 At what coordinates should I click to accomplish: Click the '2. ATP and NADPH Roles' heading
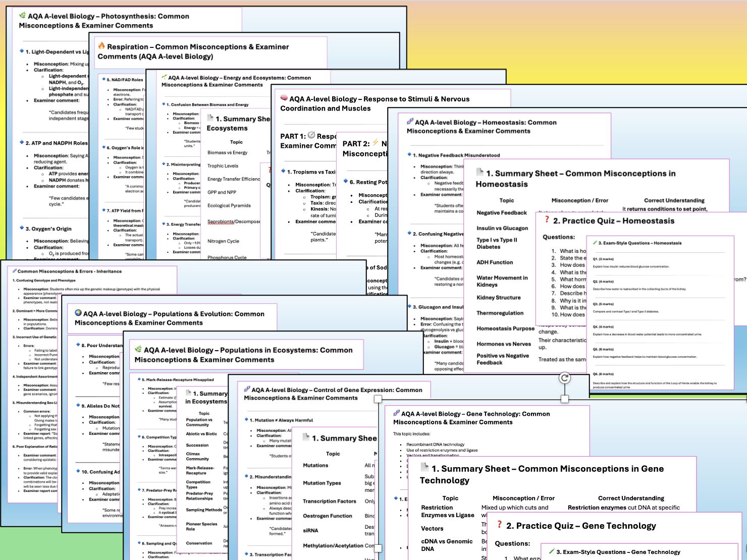57,143
